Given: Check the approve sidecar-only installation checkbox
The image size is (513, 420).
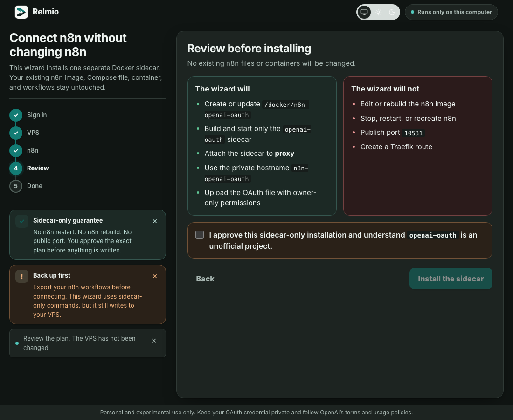Looking at the screenshot, I should [200, 235].
